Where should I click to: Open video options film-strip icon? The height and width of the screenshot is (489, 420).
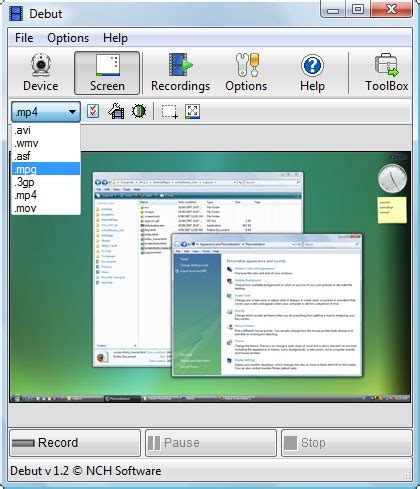tap(116, 111)
